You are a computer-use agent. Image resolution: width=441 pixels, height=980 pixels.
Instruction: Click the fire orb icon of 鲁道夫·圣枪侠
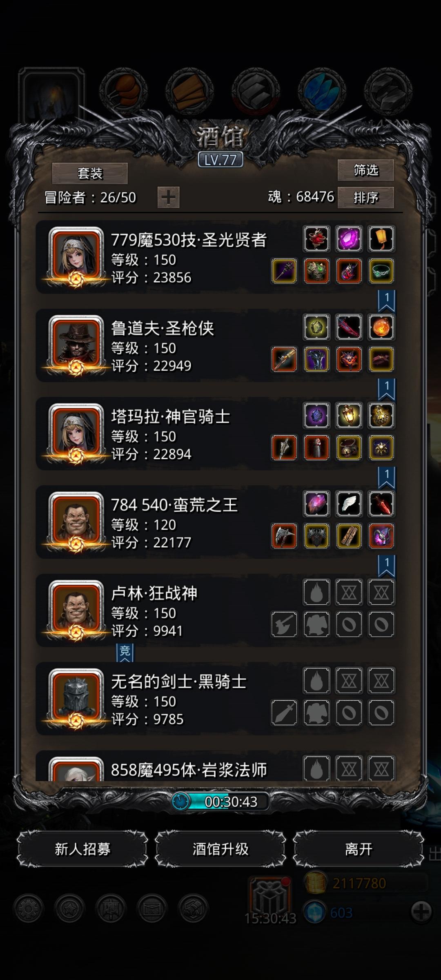[x=381, y=327]
